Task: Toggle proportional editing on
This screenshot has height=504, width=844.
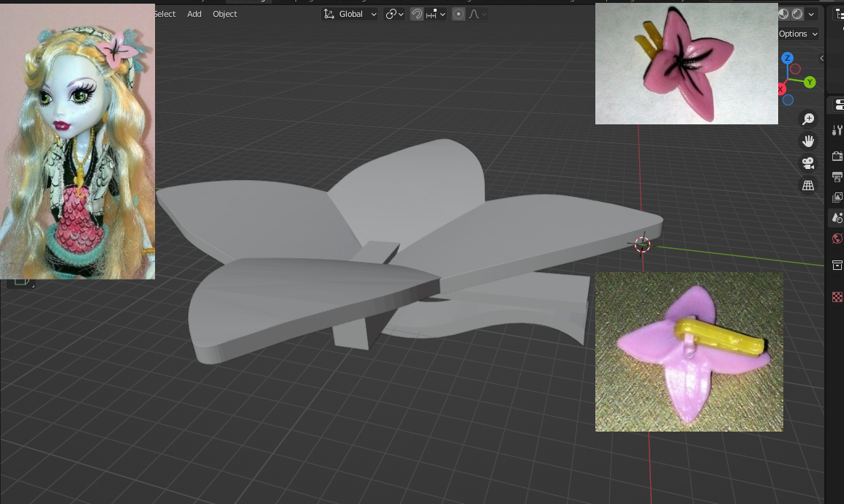Action: click(x=459, y=14)
